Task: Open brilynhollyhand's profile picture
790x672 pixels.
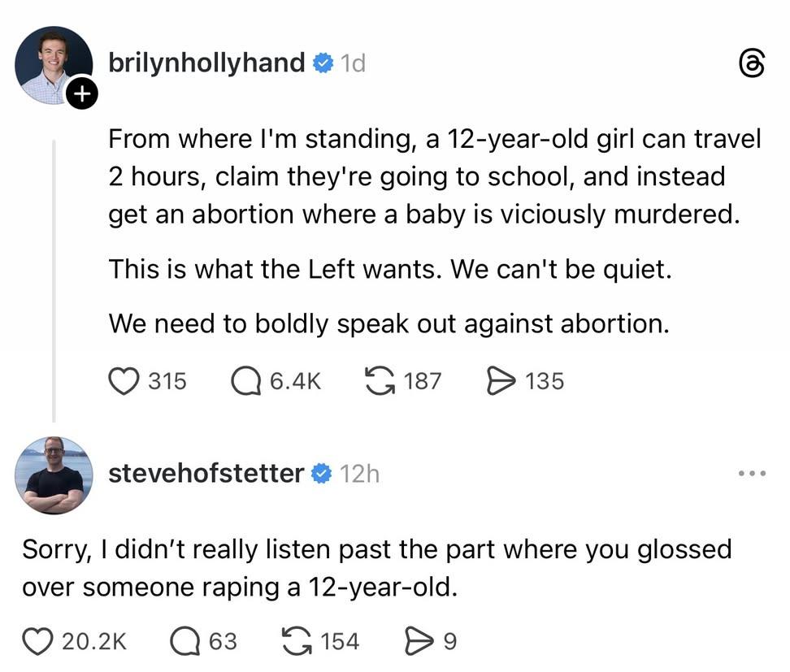Action: point(53,65)
